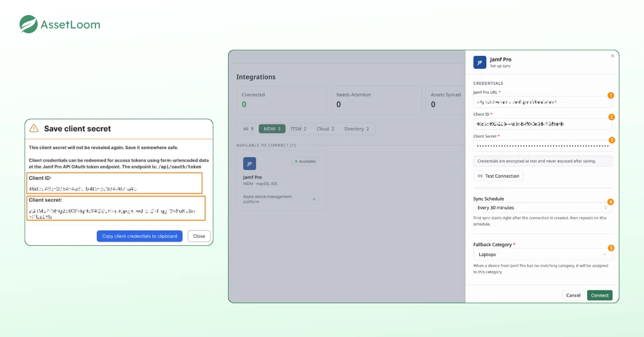Click the AssetLoom leaf logo icon
Viewport: 644px width, 337px height.
click(28, 24)
